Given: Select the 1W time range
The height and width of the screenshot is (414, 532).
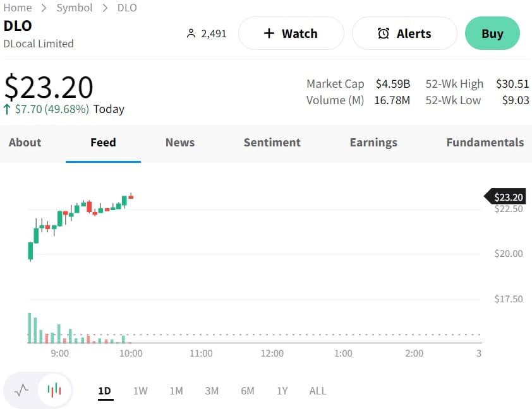Looking at the screenshot, I should [x=140, y=391].
